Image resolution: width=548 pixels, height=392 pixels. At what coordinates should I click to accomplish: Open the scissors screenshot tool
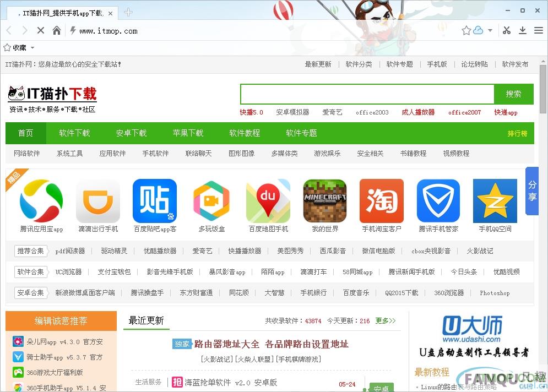506,31
